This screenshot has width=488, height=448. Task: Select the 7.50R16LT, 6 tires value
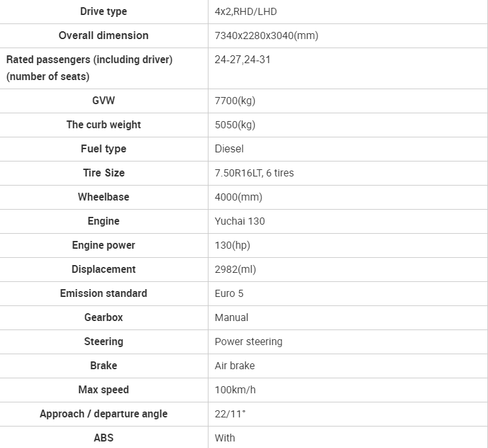click(254, 173)
